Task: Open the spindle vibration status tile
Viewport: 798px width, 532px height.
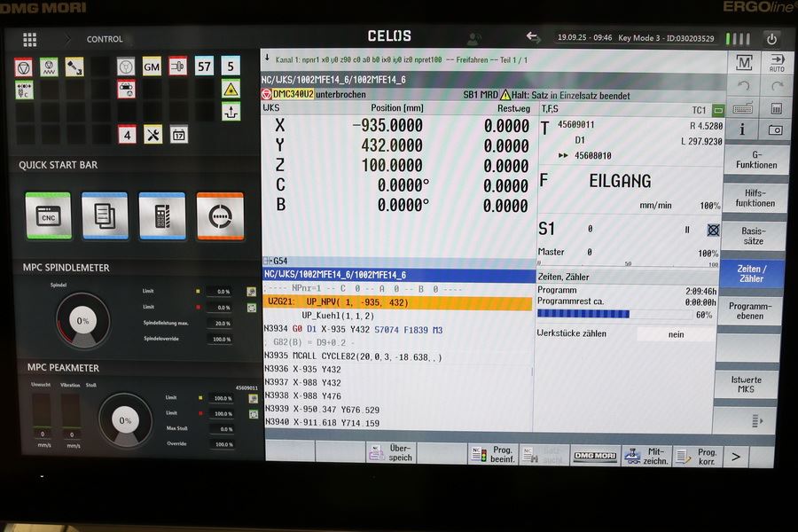Action: click(x=49, y=66)
